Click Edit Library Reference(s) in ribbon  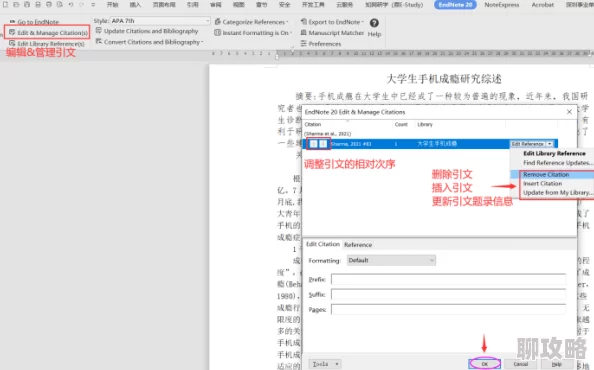pos(47,44)
